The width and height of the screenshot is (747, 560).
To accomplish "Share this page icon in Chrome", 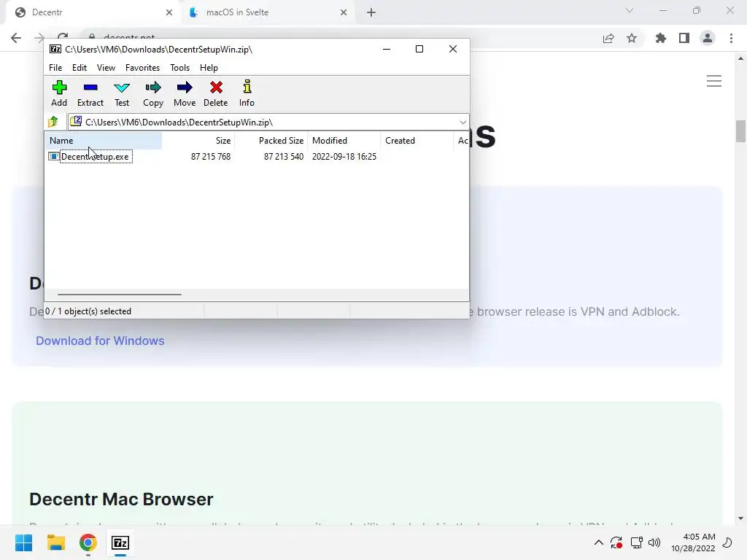I will pos(608,38).
